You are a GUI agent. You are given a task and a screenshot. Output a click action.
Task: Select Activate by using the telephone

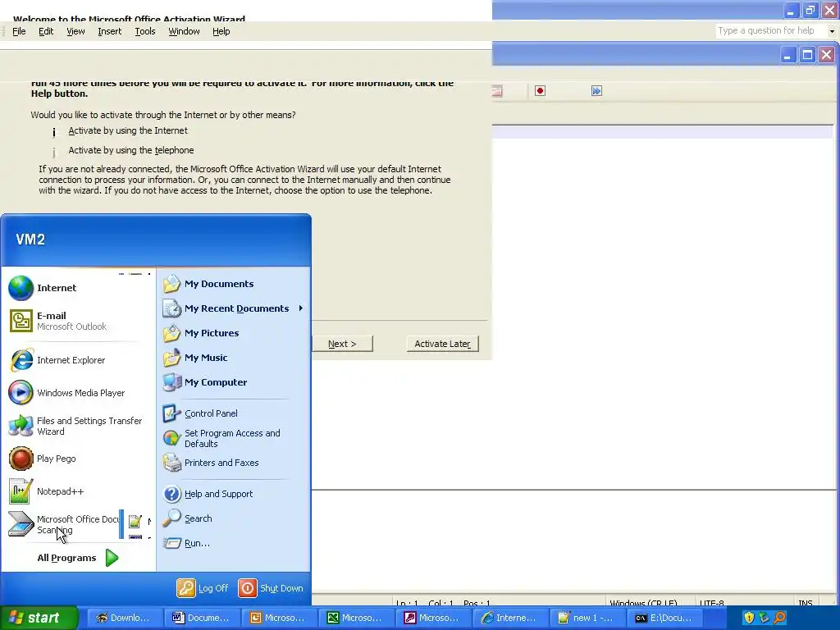pos(123,151)
